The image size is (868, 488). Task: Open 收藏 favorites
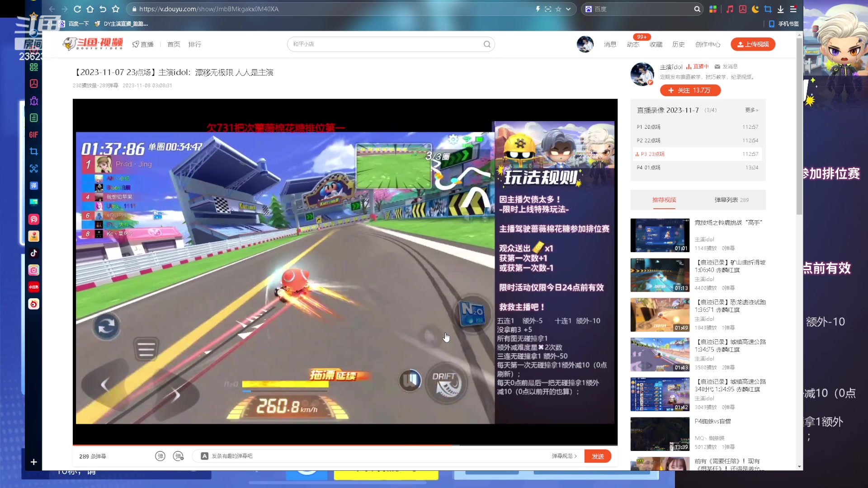(x=656, y=44)
